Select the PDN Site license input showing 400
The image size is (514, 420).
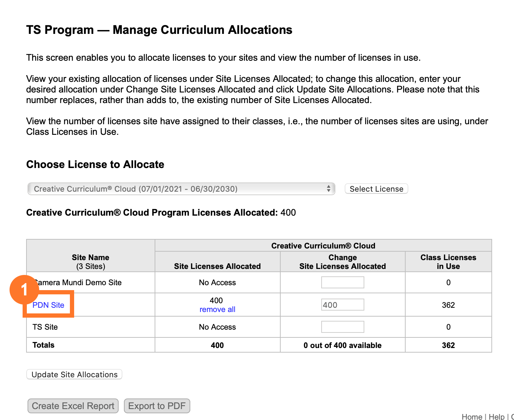click(342, 304)
